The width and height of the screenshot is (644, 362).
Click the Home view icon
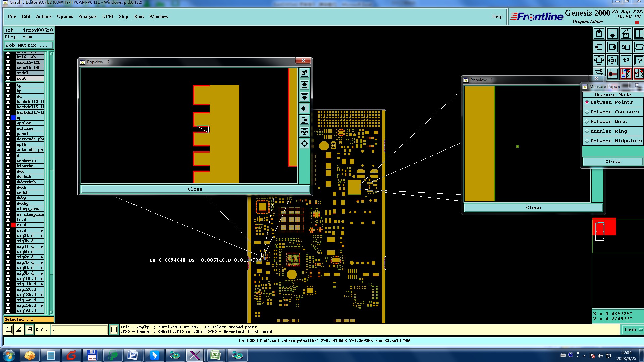(x=626, y=34)
